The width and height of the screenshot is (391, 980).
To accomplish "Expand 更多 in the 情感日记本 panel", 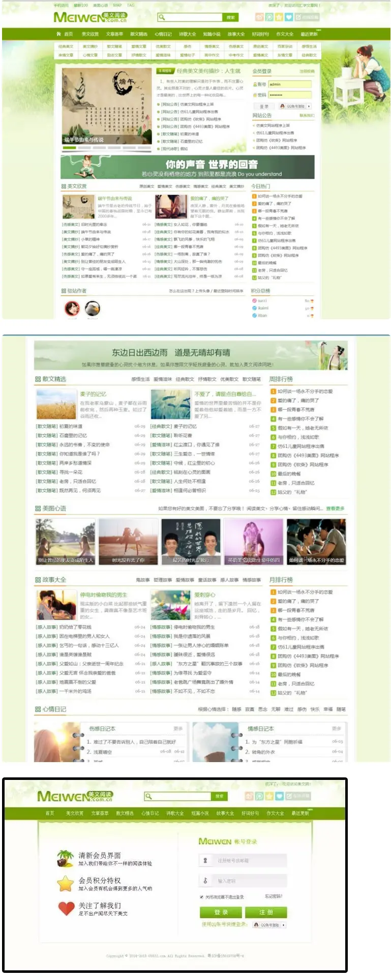I will 336,729.
